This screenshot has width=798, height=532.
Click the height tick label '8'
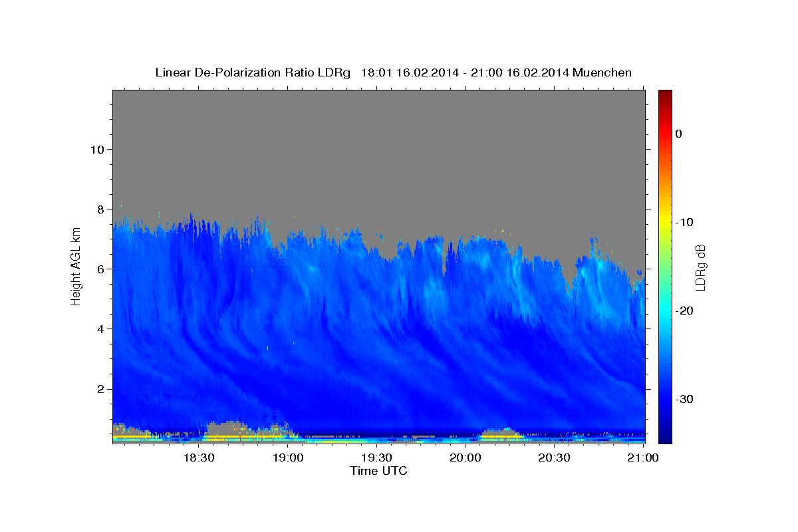pyautogui.click(x=100, y=209)
